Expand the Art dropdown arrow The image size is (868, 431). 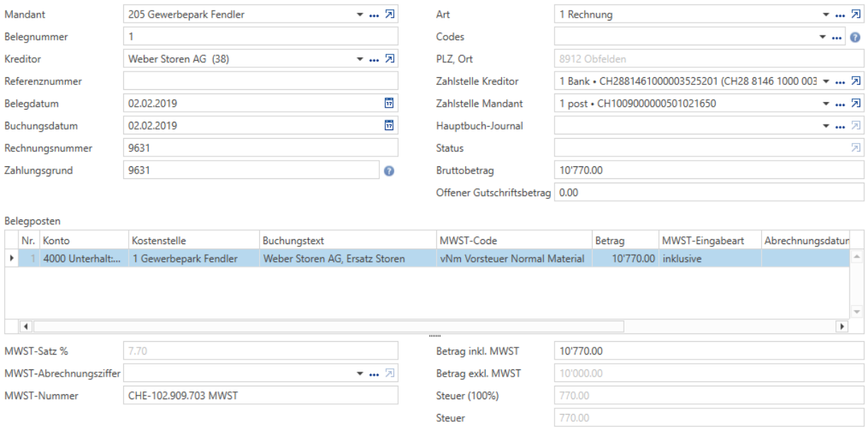[827, 15]
